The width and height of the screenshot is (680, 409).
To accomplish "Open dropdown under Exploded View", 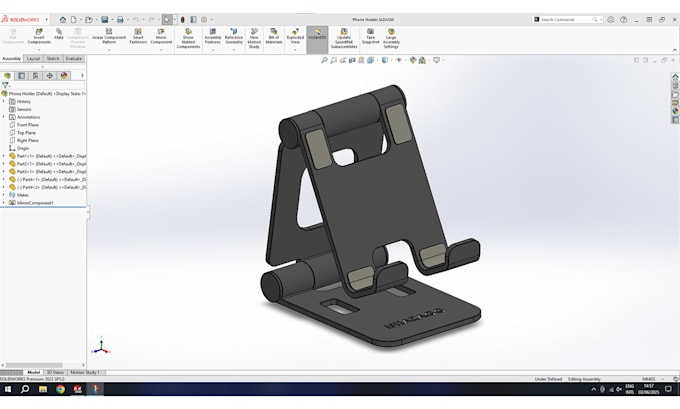I will pos(295,49).
